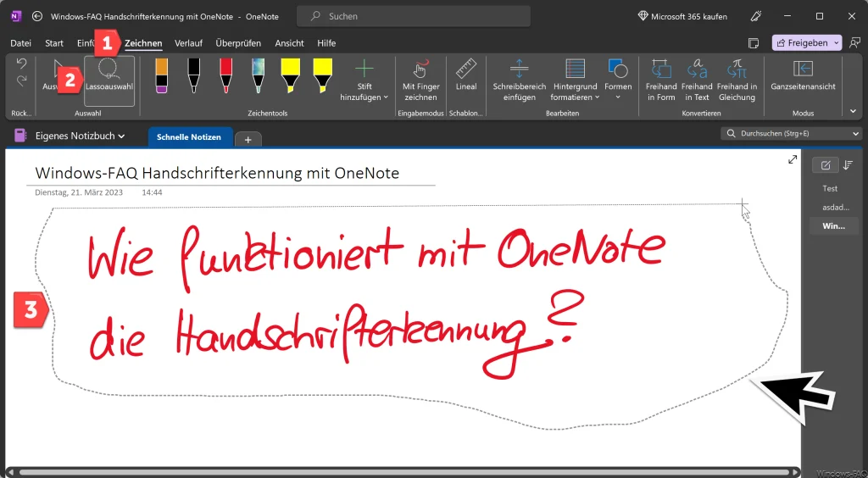Screen dimensions: 868x478
Task: Click the time 14:44
Action: 152,192
